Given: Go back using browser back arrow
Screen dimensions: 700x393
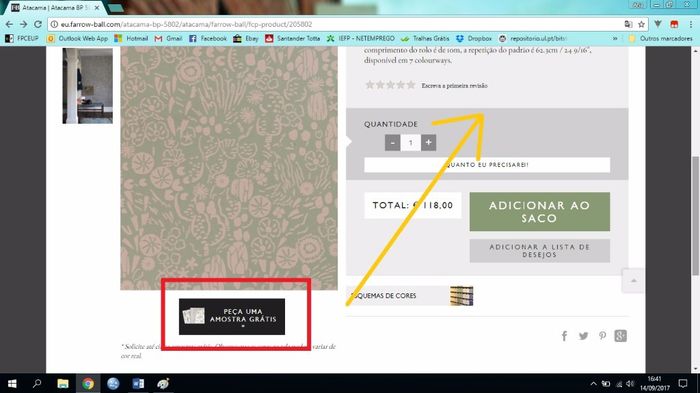Looking at the screenshot, I should pos(9,24).
